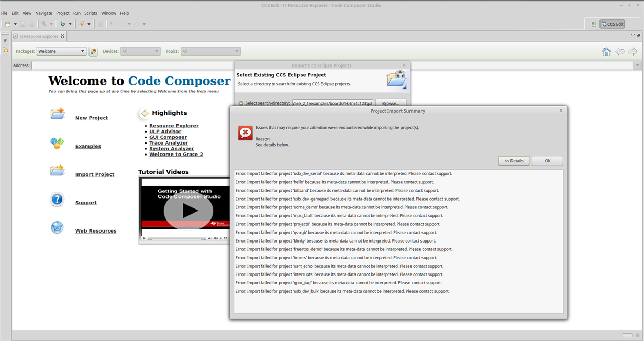Open the View menu

(27, 13)
